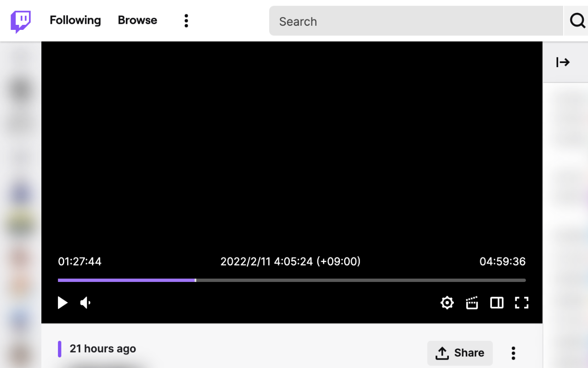Open the navigation more options menu
The image size is (588, 368).
(x=186, y=21)
